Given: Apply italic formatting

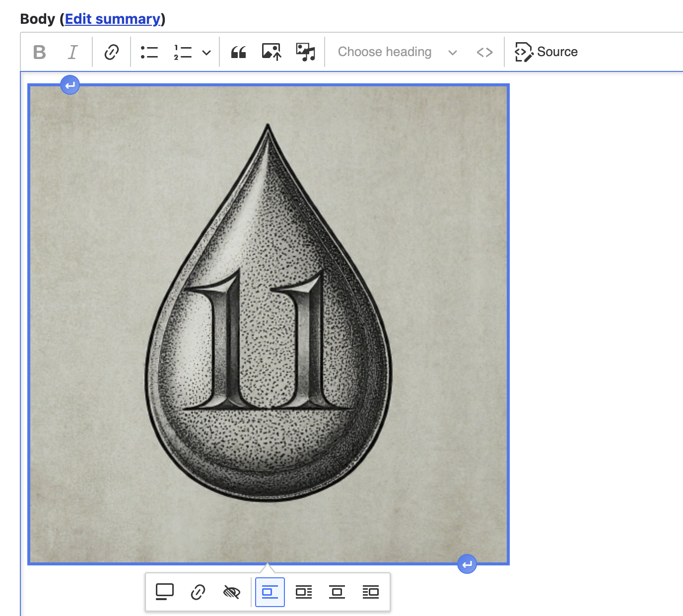Looking at the screenshot, I should [x=72, y=52].
